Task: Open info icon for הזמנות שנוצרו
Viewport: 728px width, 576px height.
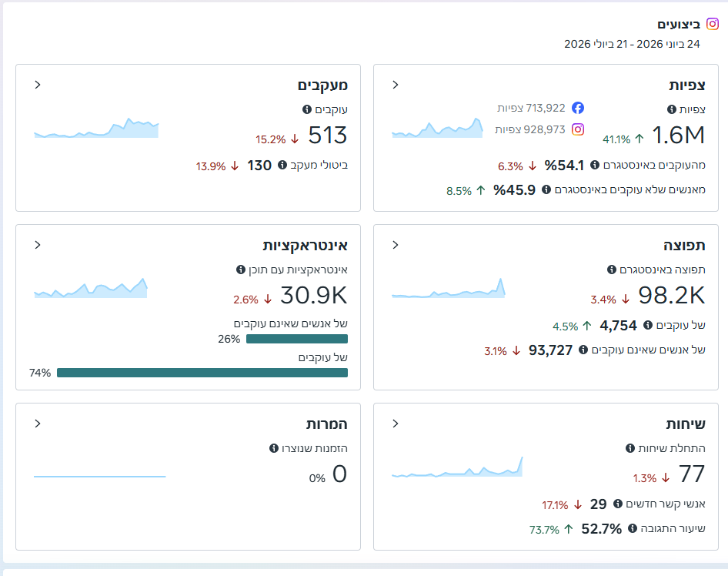Action: click(274, 448)
